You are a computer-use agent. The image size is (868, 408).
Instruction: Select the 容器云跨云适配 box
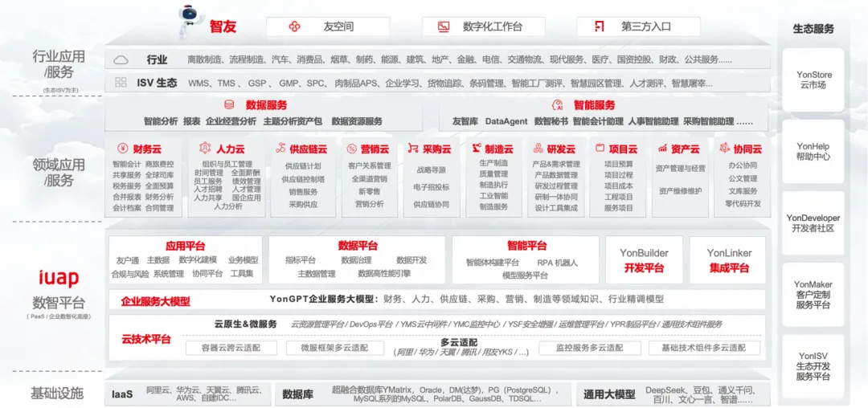click(231, 348)
